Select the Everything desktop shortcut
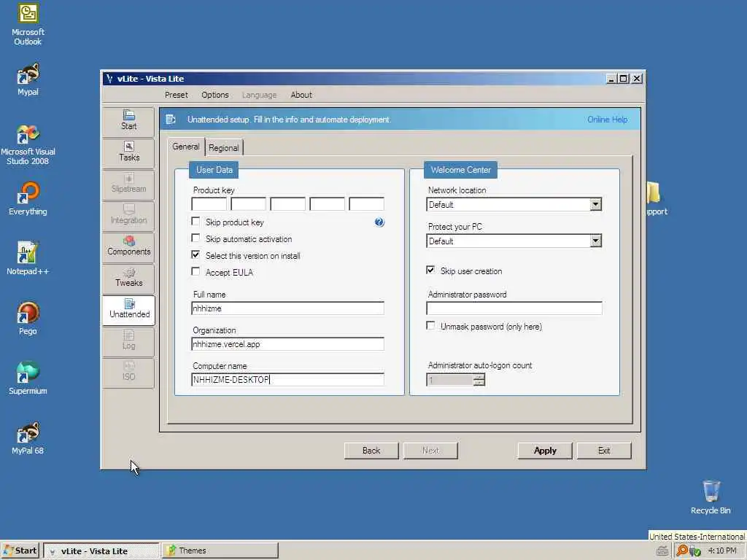Screen dimensions: 747x560 [x=28, y=199]
